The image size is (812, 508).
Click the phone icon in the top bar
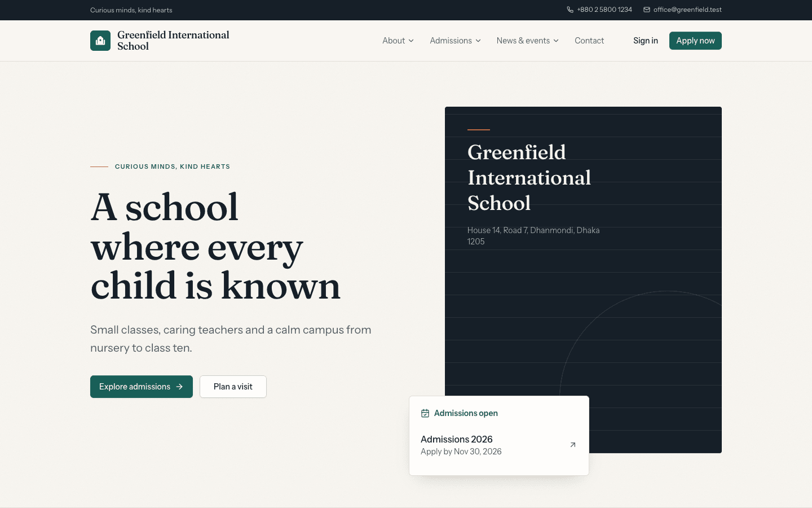click(570, 10)
